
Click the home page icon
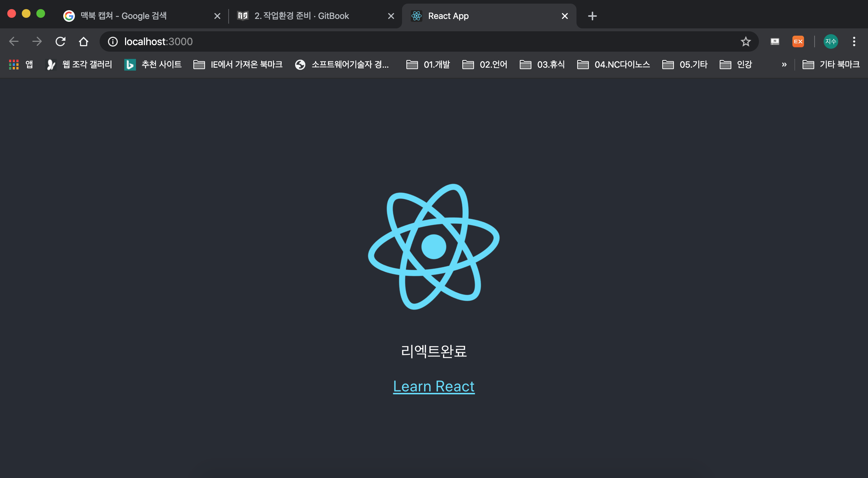click(x=84, y=41)
